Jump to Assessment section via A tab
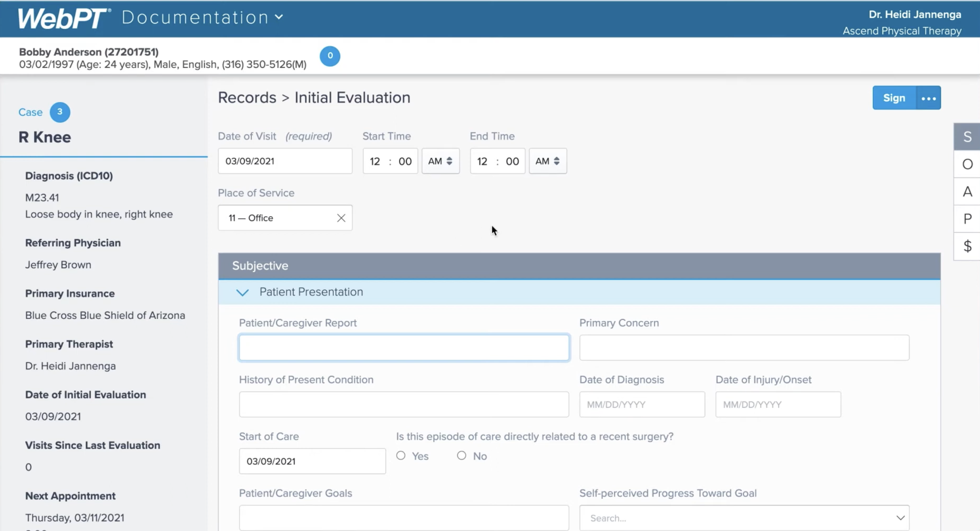This screenshot has width=980, height=531. click(967, 191)
